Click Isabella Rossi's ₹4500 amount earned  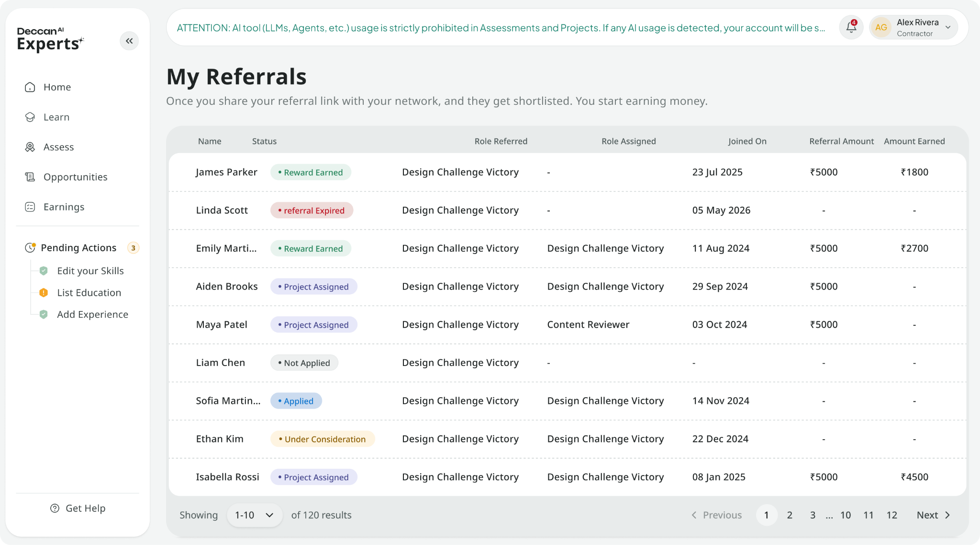click(x=914, y=477)
